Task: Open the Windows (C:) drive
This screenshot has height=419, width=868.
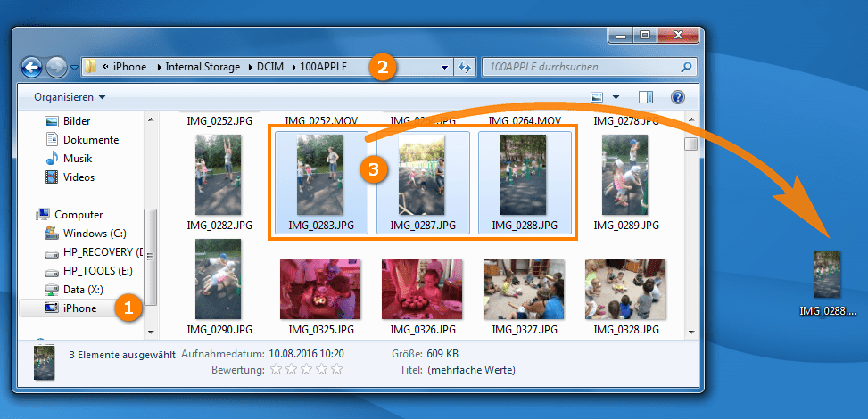Action: 86,234
